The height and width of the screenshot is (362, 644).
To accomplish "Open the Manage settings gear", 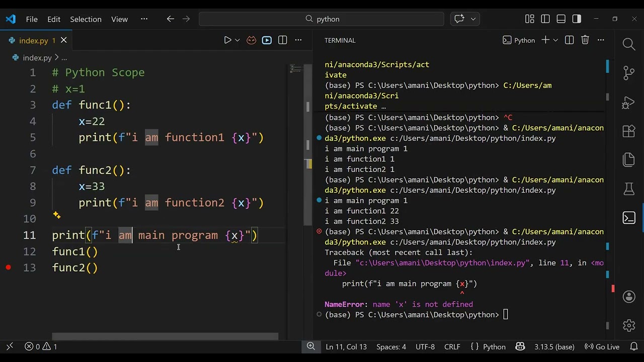I will [x=629, y=325].
